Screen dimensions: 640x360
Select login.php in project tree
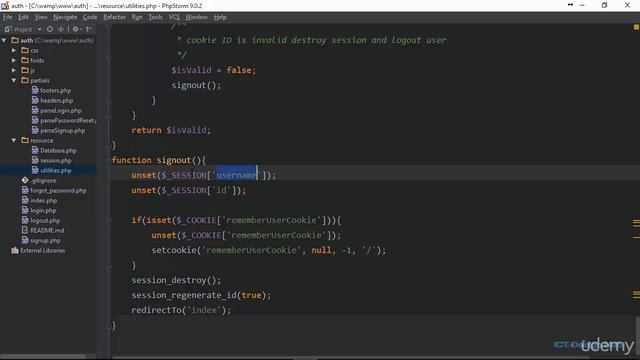point(43,211)
